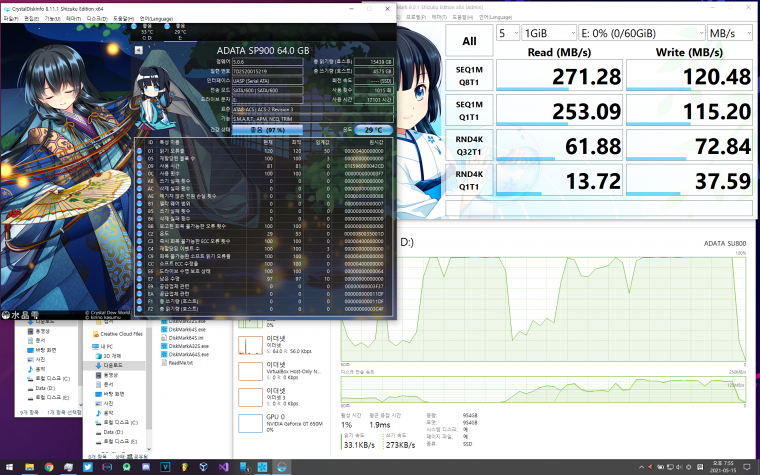Open the 기능(U) menu in CrystalDiskInfo
The height and width of the screenshot is (475, 760).
pyautogui.click(x=52, y=18)
